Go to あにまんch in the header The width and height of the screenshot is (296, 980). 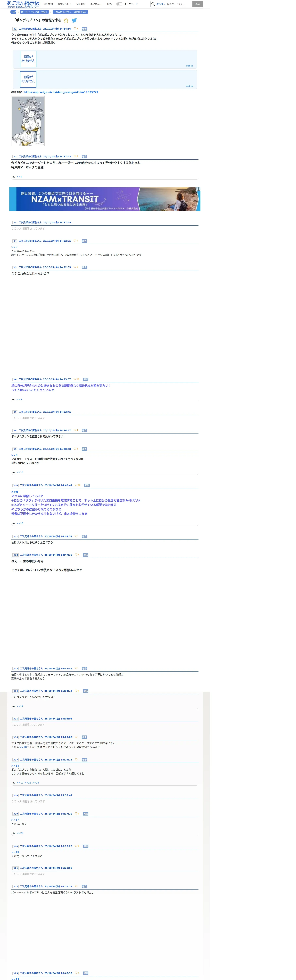point(96,4)
